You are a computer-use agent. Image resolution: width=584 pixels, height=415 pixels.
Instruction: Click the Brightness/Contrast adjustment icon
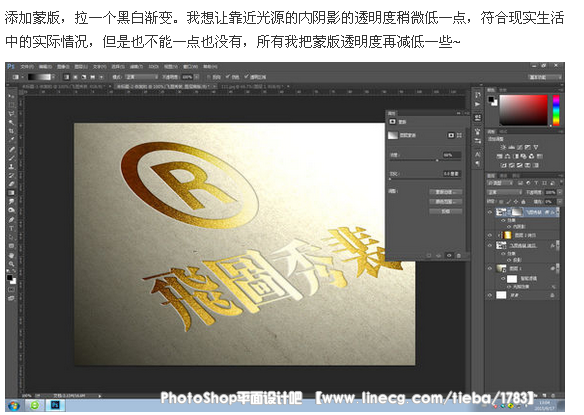[x=503, y=147]
